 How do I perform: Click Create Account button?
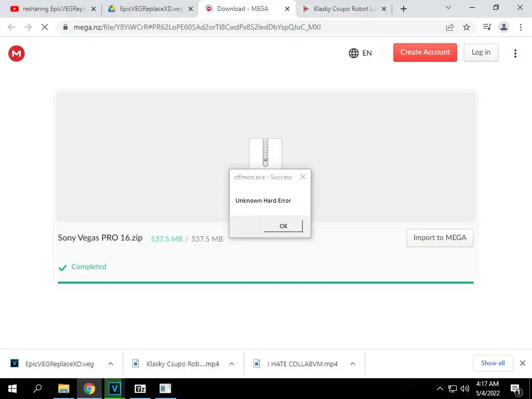425,52
